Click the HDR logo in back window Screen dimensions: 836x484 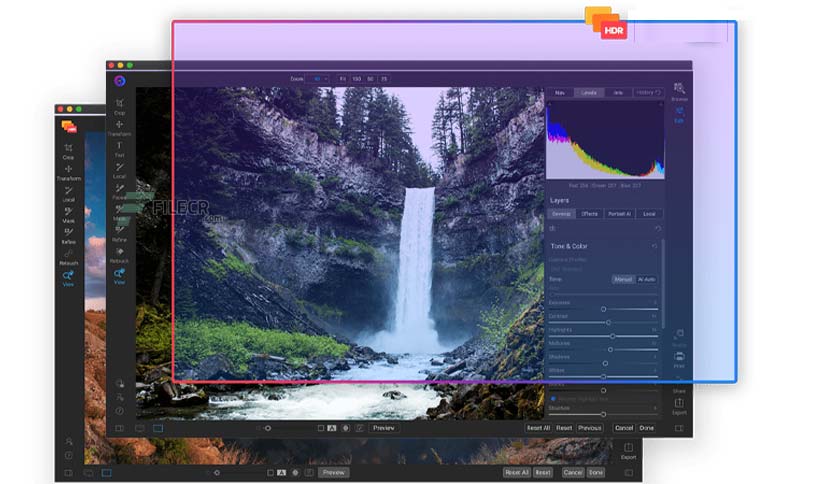(x=69, y=127)
